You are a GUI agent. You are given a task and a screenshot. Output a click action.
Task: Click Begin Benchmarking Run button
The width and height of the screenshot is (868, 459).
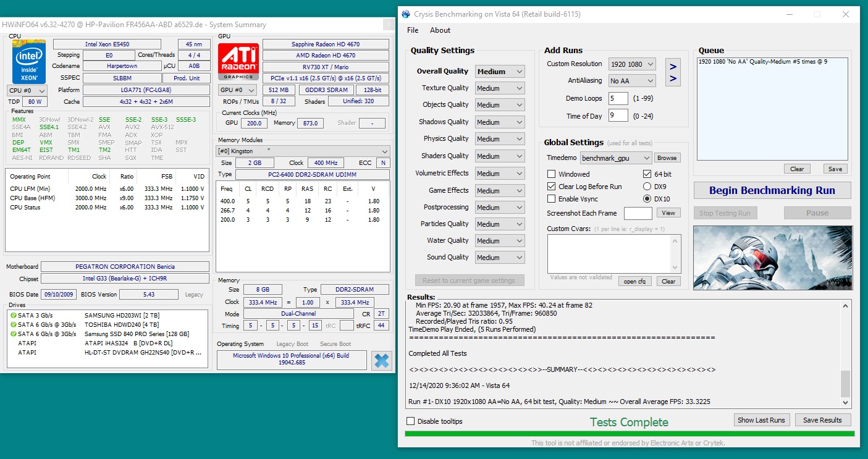(x=772, y=190)
